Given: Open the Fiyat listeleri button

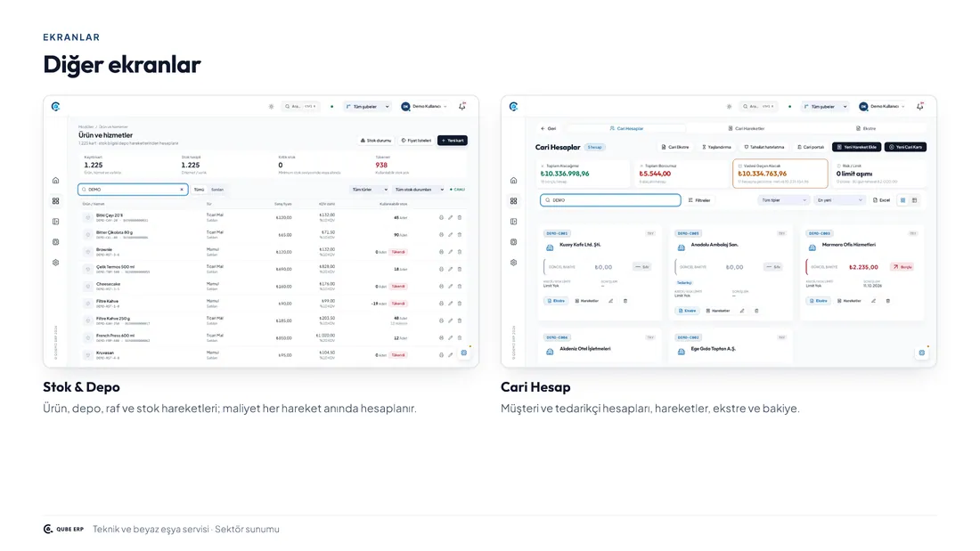Looking at the screenshot, I should coord(416,141).
